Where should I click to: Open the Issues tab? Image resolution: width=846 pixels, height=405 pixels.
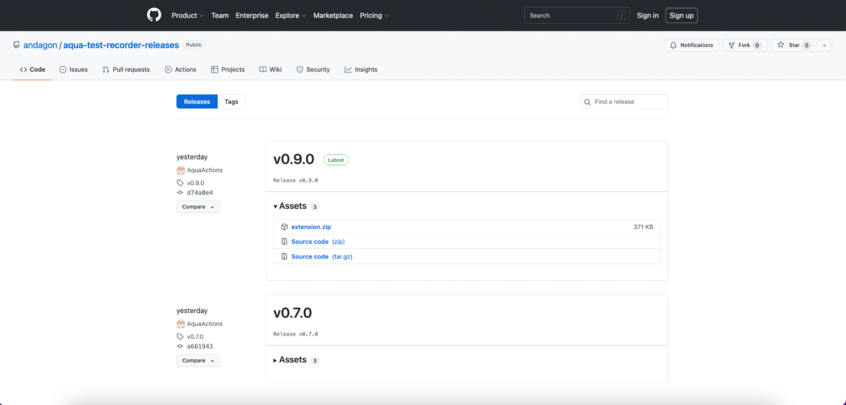click(x=73, y=70)
